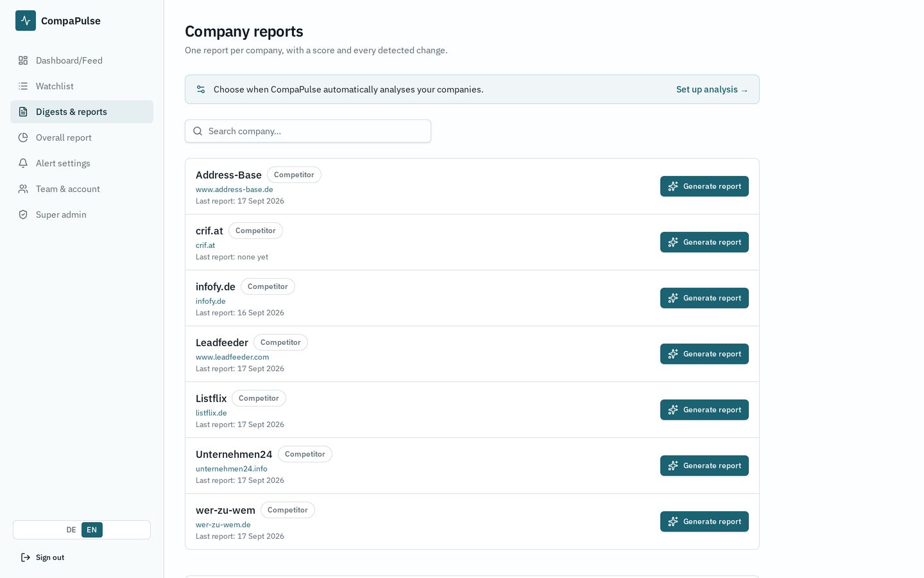Click the sparkle icon on Listflix's Generate report

point(673,410)
